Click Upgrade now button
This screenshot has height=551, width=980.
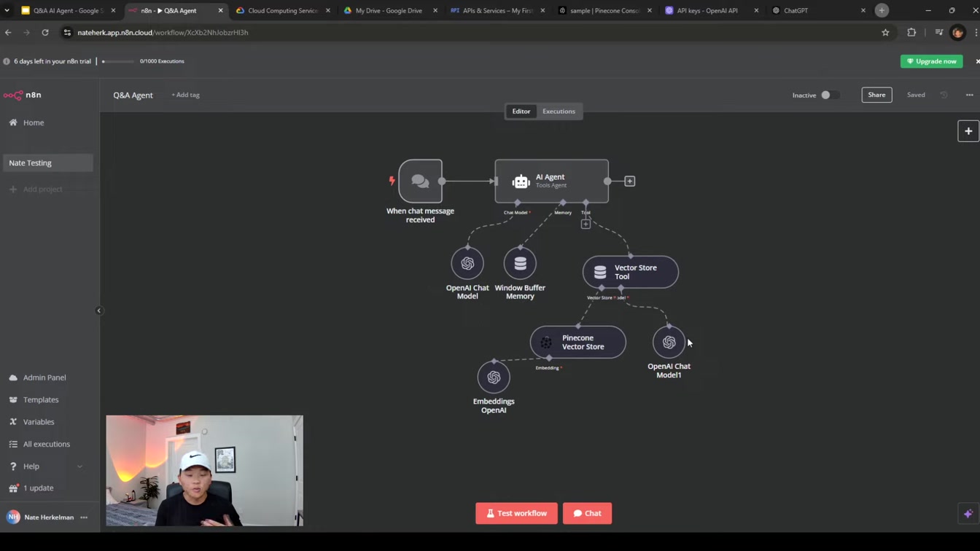click(x=931, y=61)
